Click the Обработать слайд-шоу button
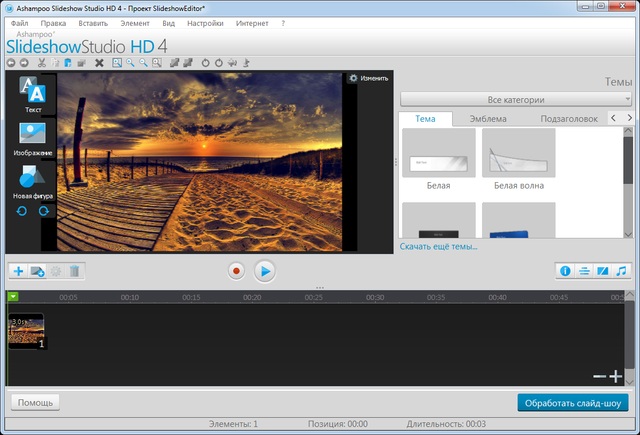The image size is (640, 435). click(573, 402)
